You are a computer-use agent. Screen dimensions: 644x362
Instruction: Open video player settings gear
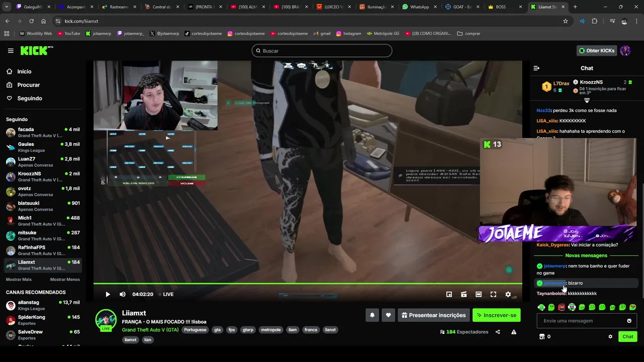[x=508, y=294]
